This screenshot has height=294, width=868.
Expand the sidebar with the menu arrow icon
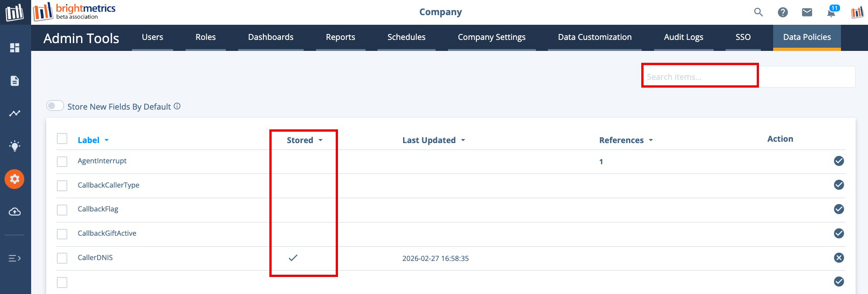15,258
